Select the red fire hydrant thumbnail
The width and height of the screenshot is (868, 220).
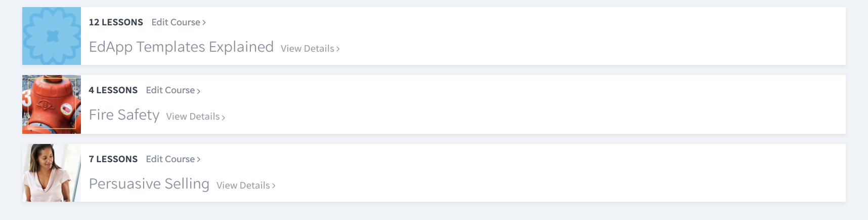[52, 104]
